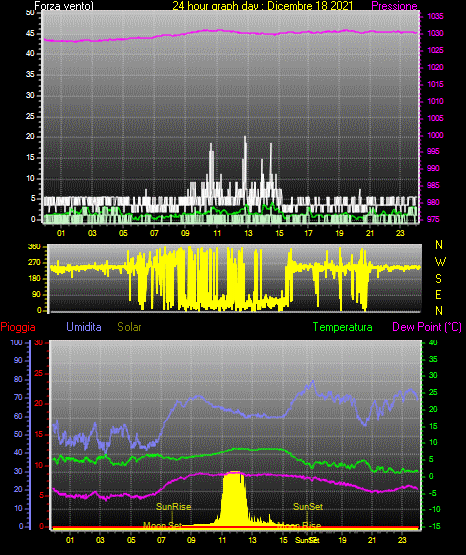Click the Forza vento heading

point(64,6)
